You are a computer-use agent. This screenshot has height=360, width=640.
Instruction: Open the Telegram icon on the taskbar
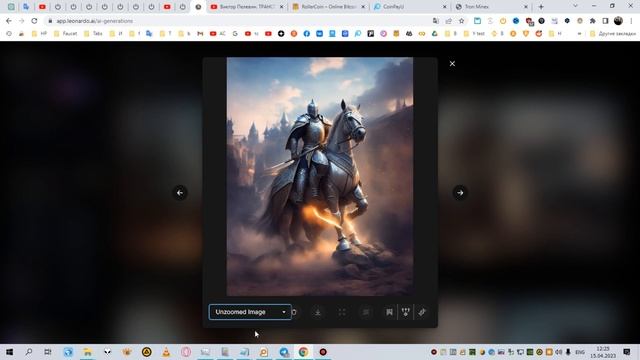[284, 352]
